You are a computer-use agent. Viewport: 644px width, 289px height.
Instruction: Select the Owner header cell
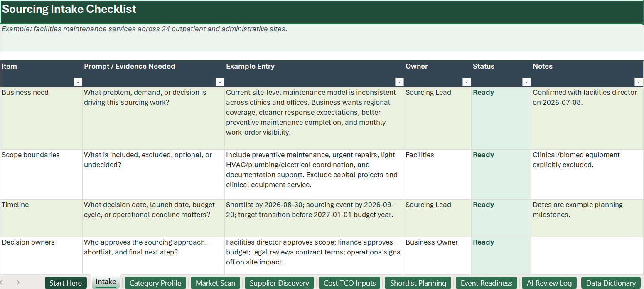coord(438,74)
